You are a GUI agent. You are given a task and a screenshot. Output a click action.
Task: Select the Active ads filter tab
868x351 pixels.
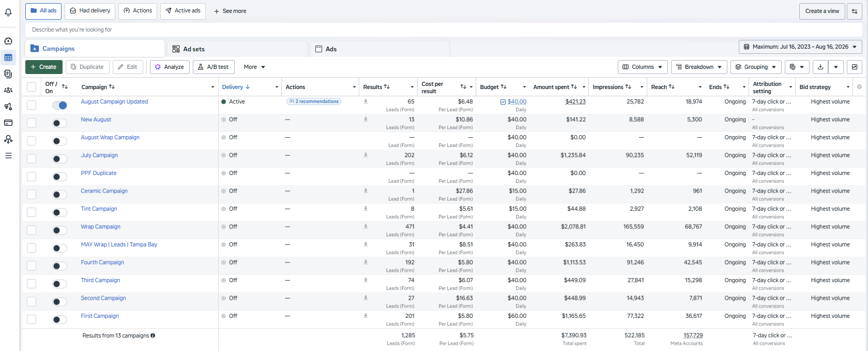(183, 11)
